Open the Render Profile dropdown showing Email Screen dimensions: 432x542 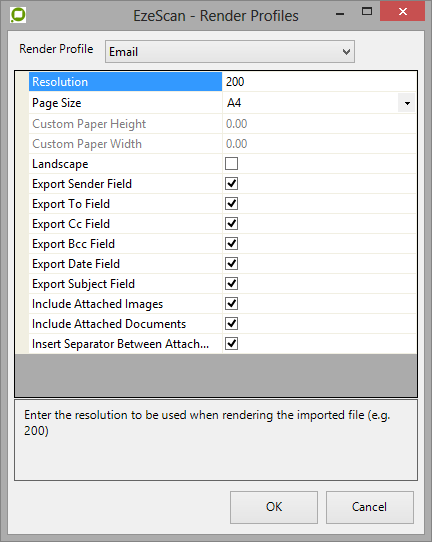[230, 52]
